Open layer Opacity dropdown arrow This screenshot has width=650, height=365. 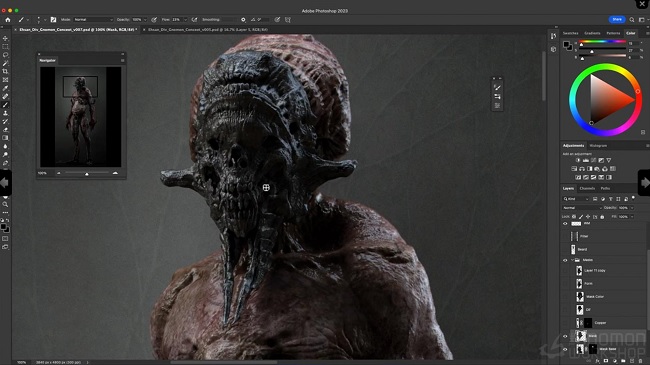pos(632,208)
